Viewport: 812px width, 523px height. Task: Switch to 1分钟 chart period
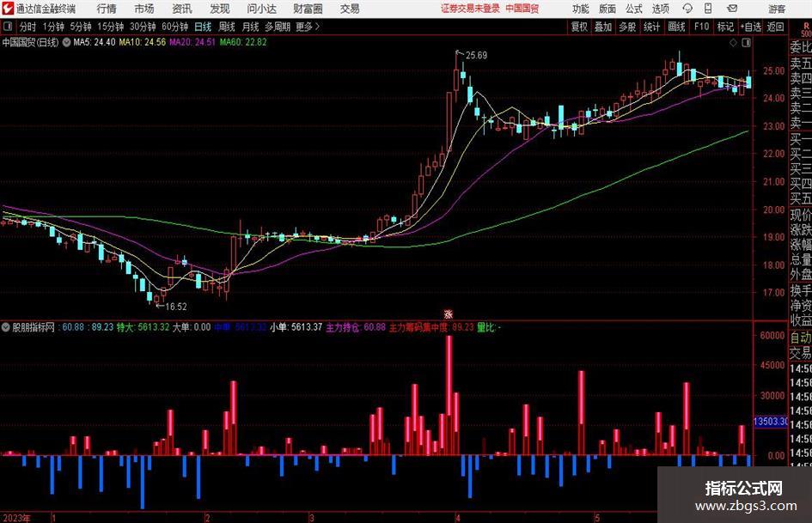(52, 27)
